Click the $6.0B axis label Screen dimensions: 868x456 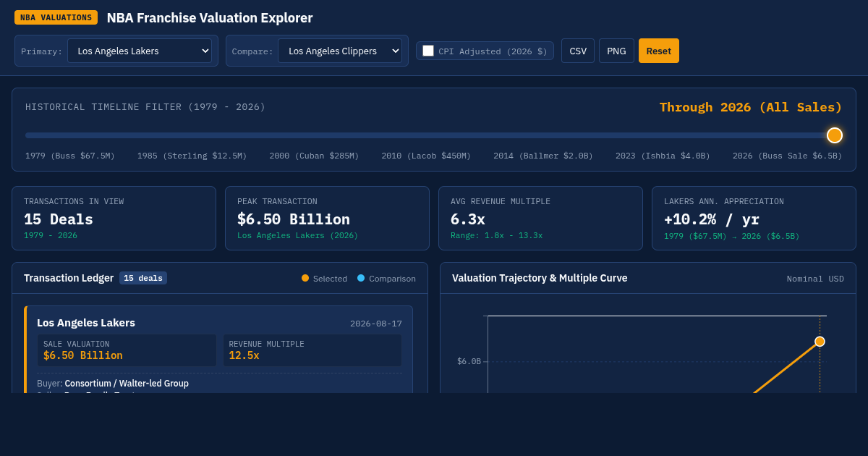click(x=469, y=361)
